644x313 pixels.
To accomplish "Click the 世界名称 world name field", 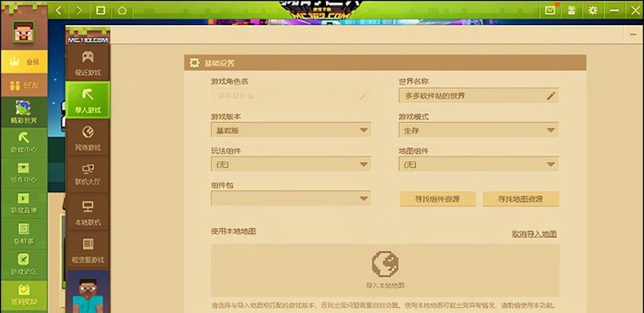I will (x=478, y=95).
